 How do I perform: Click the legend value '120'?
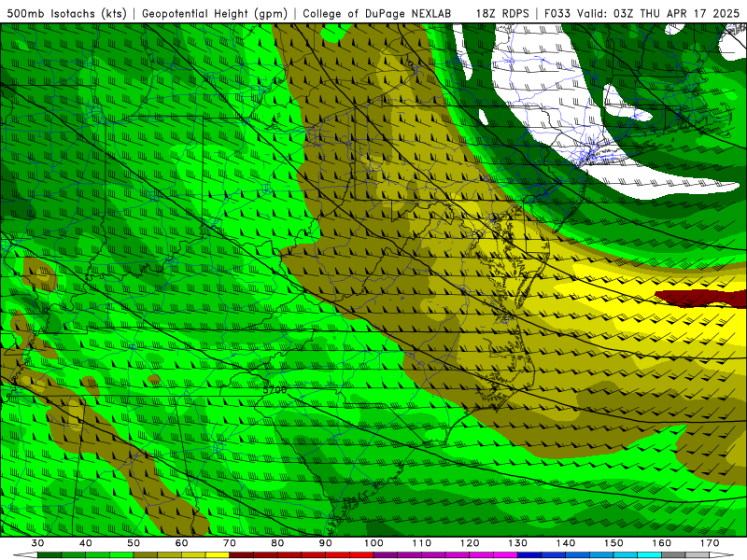[x=470, y=543]
